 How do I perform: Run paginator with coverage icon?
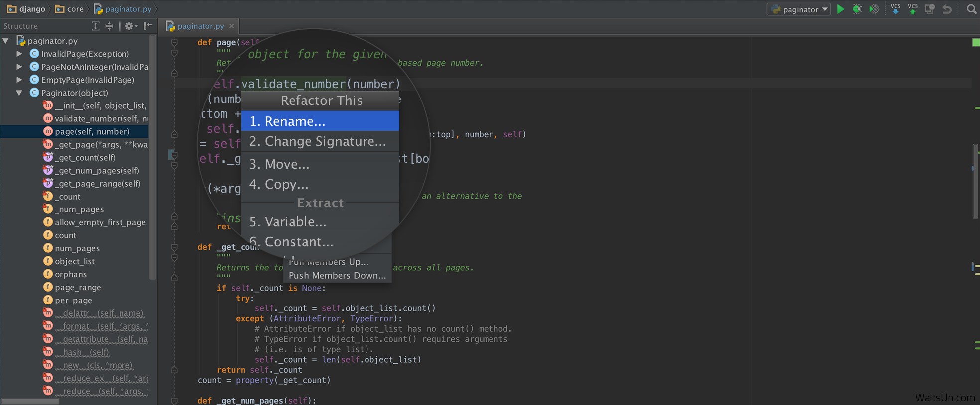pyautogui.click(x=874, y=9)
